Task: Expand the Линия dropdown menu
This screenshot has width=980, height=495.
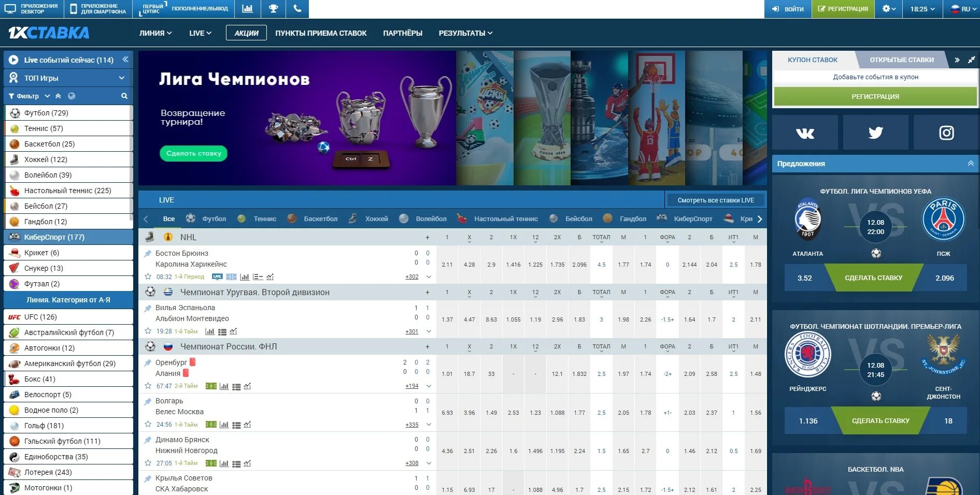Action: [x=155, y=33]
